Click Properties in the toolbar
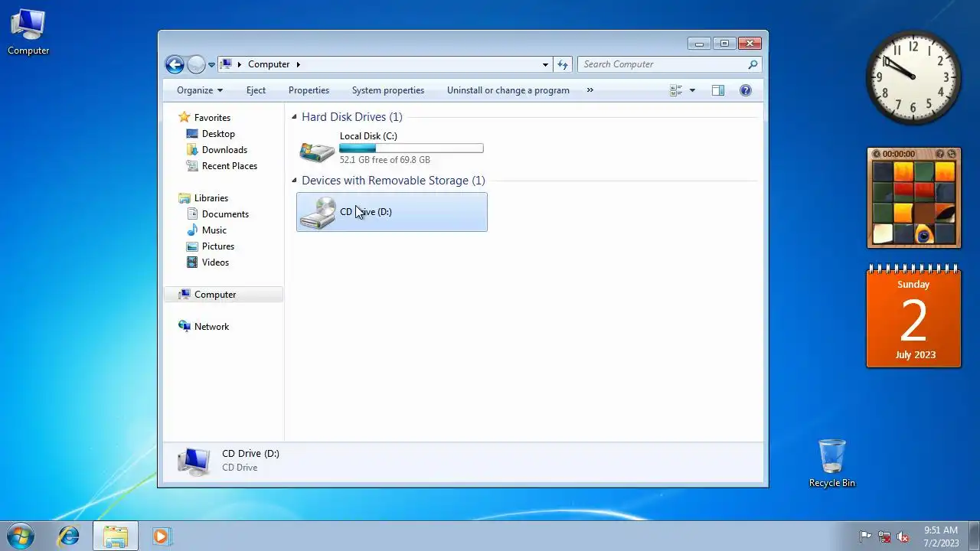Screen dimensions: 980x551 click(309, 90)
